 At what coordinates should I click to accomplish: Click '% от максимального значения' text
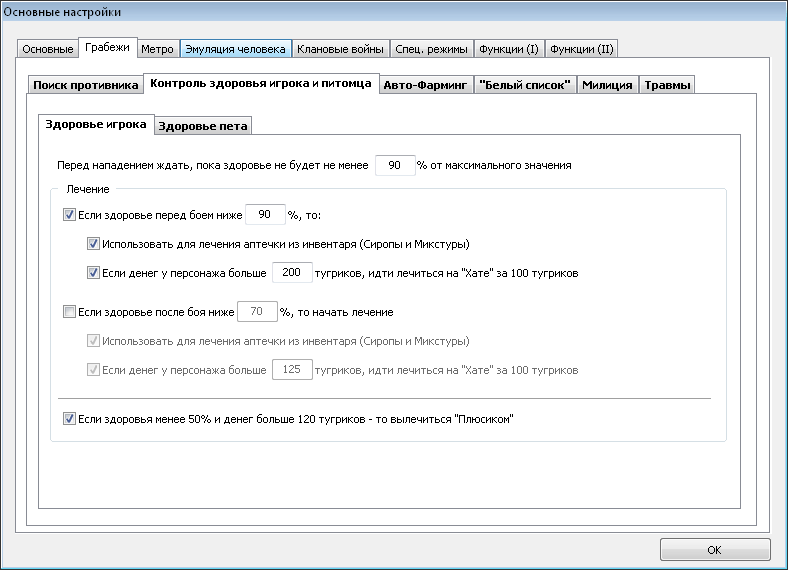(495, 165)
